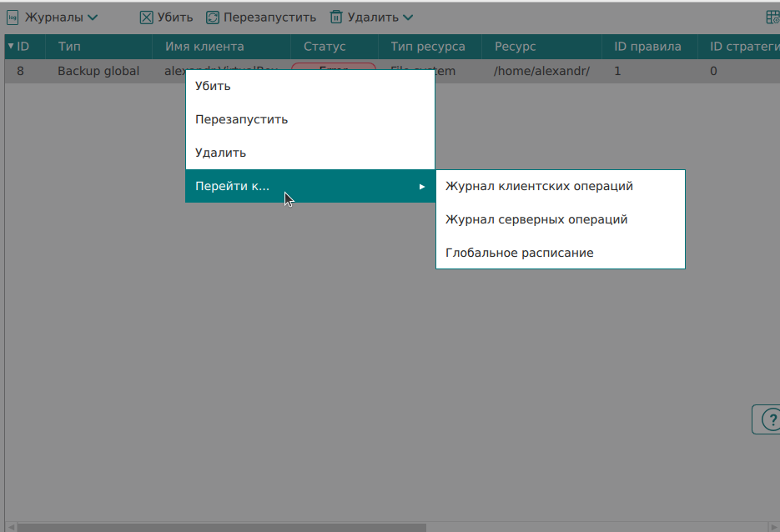Click the Удалить trash icon in toolbar
The image size is (780, 532).
[x=336, y=17]
